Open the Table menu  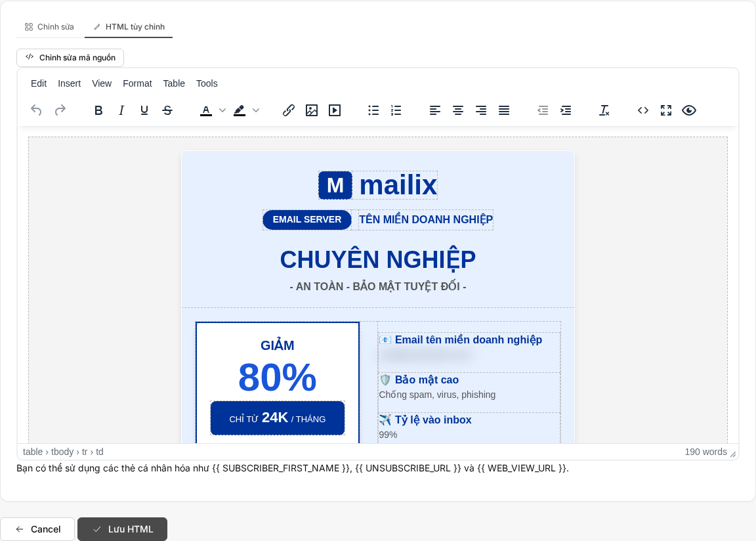click(174, 83)
